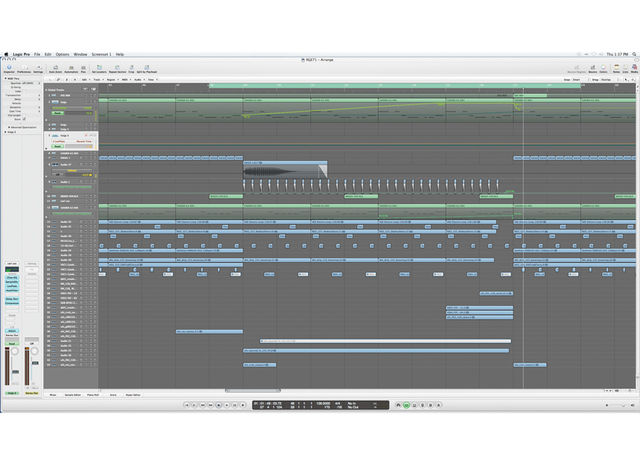The image size is (640, 475).
Task: Click the Off automation button on Stereo Out strip
Action: click(x=31, y=344)
